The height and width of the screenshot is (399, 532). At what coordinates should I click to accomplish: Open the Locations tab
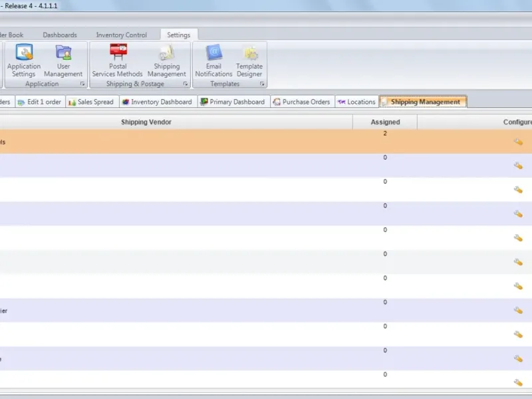(356, 102)
